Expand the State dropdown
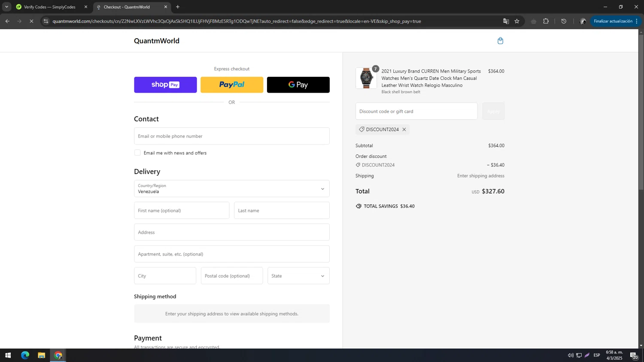 coord(298,276)
